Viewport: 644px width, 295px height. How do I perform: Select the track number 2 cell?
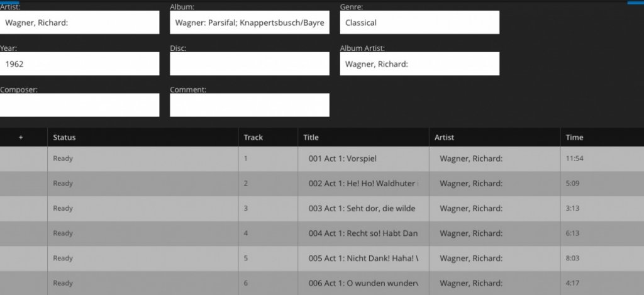[268, 184]
